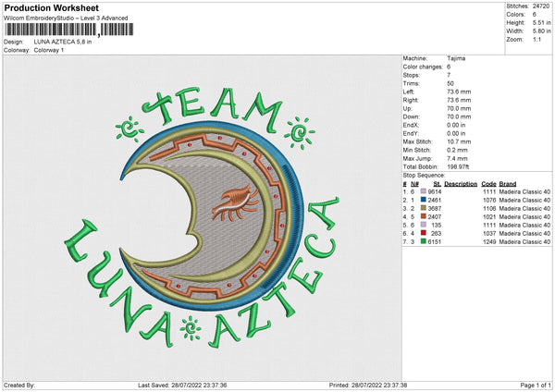This screenshot has width=555, height=392.
Task: Click the Height value 5.51 in
Action: [542, 22]
